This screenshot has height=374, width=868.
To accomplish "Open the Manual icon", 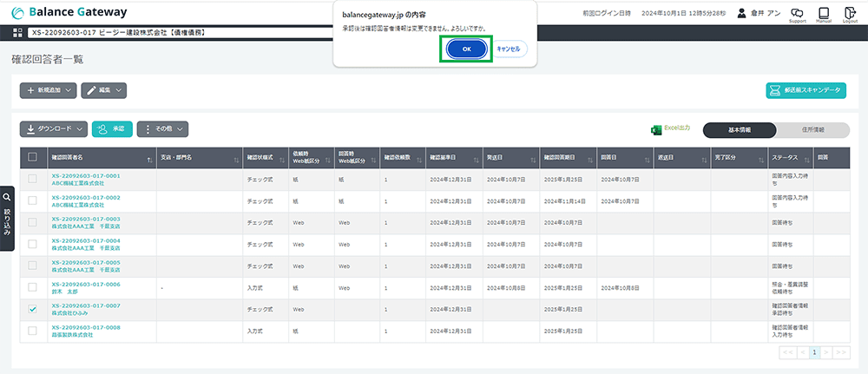I will tap(824, 14).
